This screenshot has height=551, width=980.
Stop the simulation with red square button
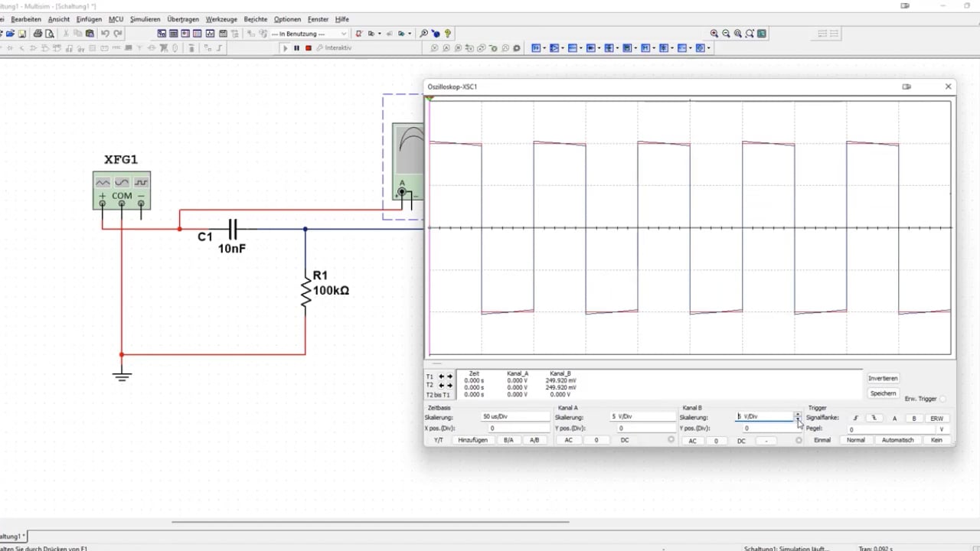[309, 48]
